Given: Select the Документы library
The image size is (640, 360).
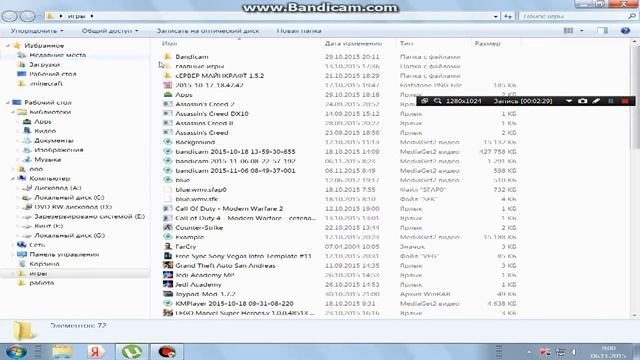Looking at the screenshot, I should pos(53,140).
